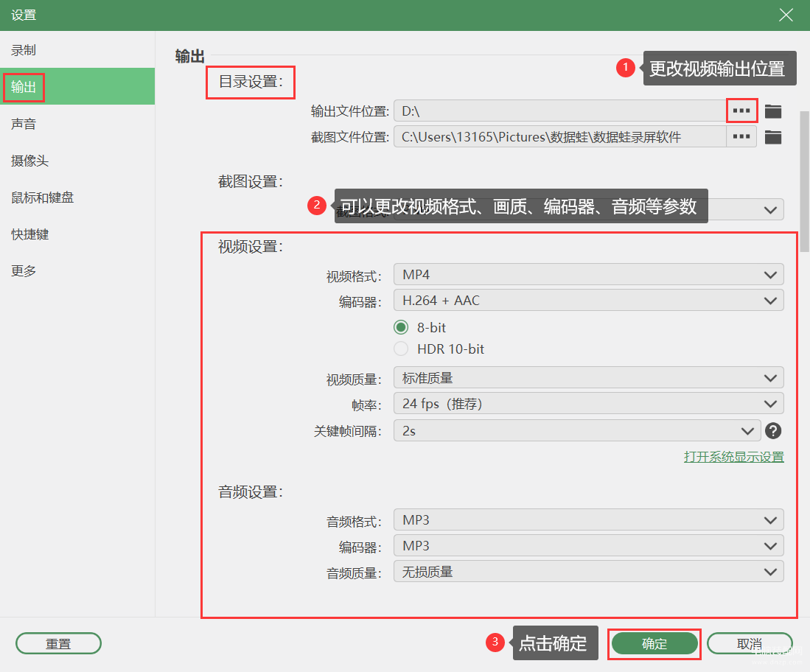Click the help icon beside 关键帧间隔
The height and width of the screenshot is (672, 810).
(773, 430)
